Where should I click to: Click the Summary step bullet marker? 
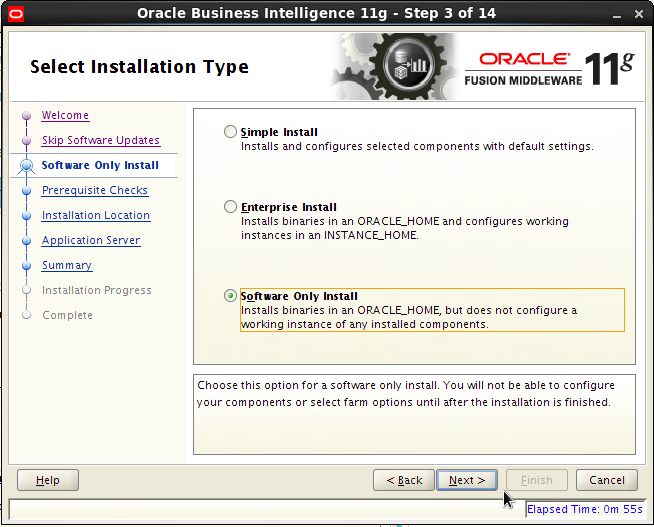coord(27,266)
